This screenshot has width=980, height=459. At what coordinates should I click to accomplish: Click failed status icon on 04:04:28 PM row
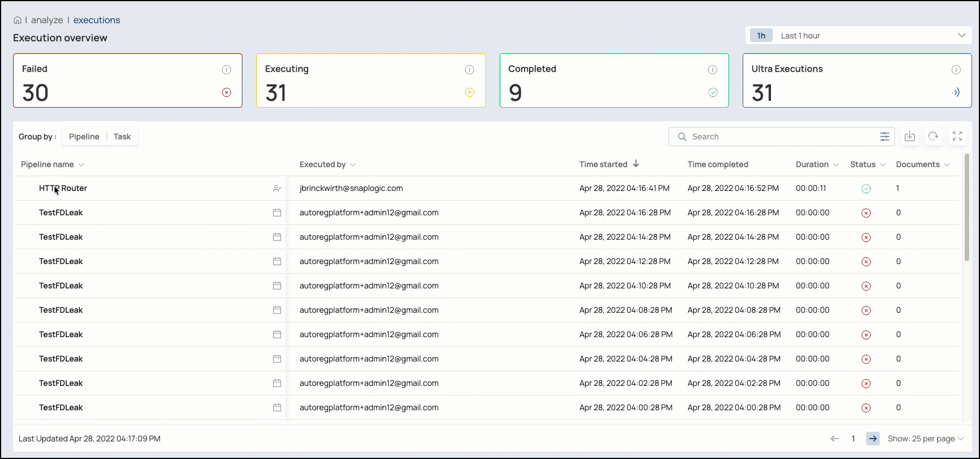click(866, 359)
